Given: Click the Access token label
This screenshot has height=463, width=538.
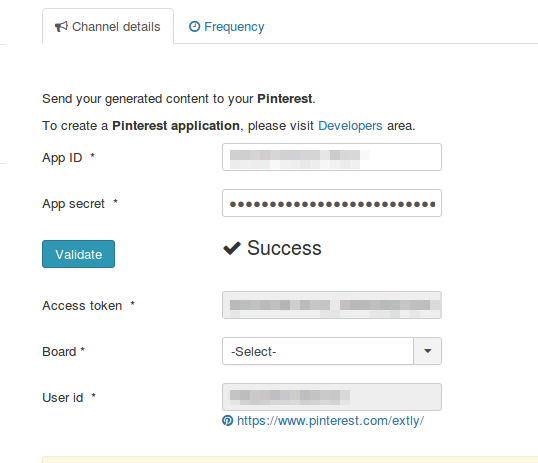Looking at the screenshot, I should (x=82, y=305).
